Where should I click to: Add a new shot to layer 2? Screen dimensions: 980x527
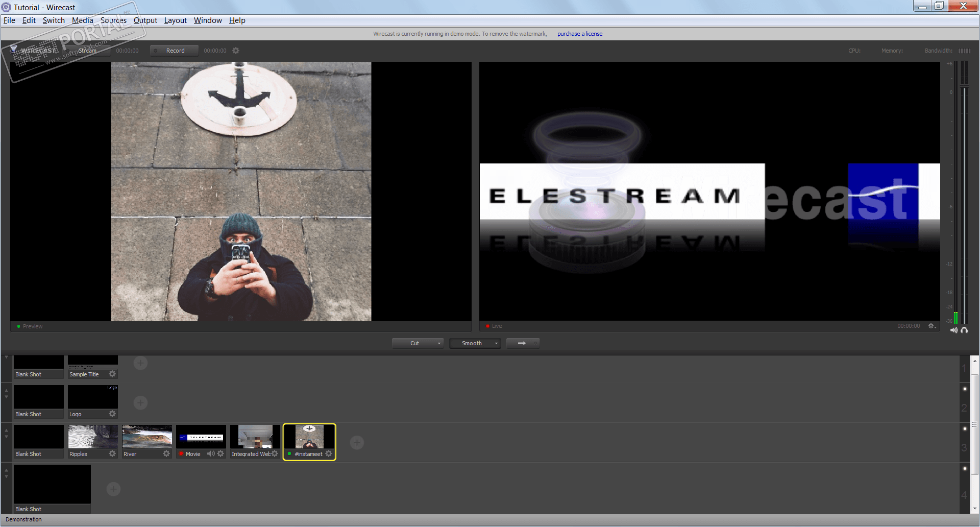tap(140, 403)
